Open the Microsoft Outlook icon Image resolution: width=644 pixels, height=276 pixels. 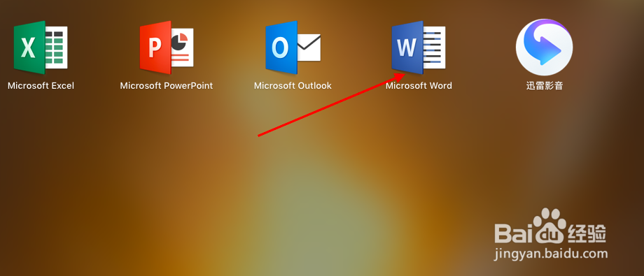point(293,47)
